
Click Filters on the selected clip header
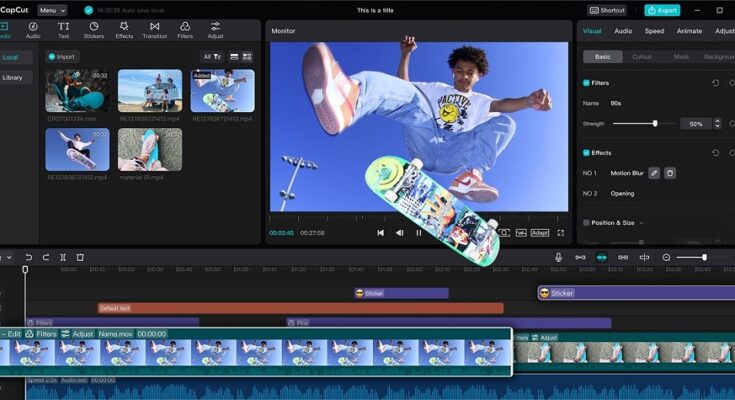click(x=41, y=334)
